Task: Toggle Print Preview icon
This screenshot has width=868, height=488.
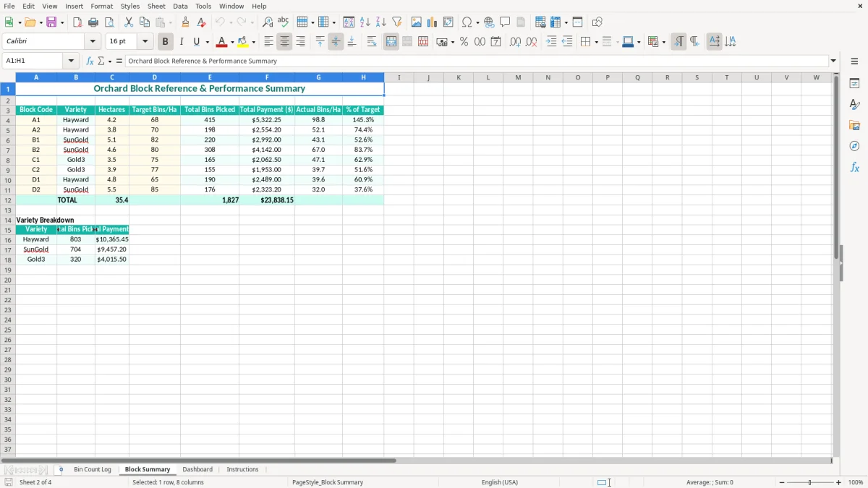Action: 109,22
